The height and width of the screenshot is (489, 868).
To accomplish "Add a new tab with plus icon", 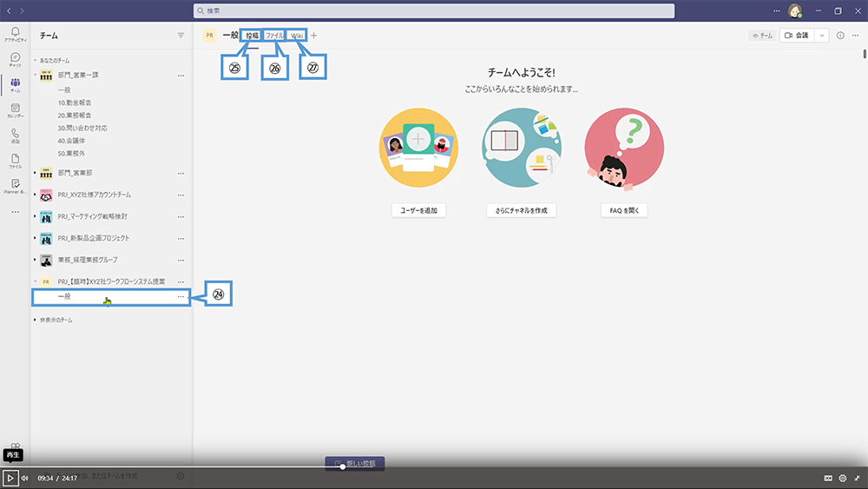I will (314, 36).
